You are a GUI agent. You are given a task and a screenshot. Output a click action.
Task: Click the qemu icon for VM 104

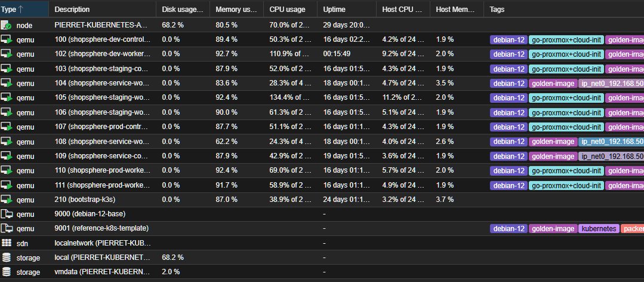coord(6,84)
